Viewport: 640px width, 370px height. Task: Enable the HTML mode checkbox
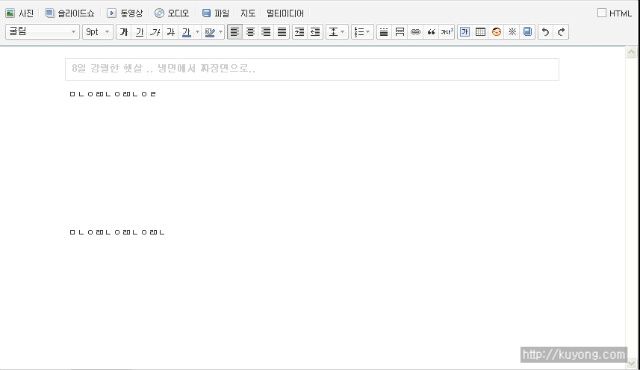tap(602, 13)
